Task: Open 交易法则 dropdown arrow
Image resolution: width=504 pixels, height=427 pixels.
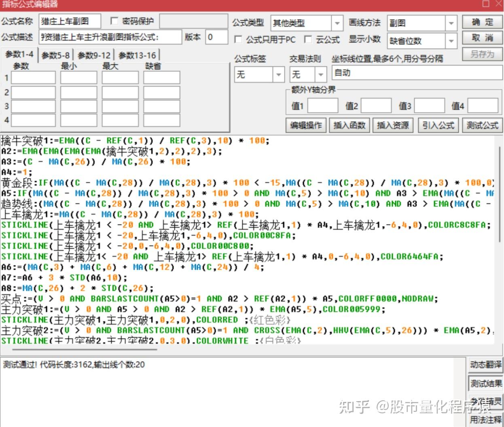Action: [x=321, y=74]
